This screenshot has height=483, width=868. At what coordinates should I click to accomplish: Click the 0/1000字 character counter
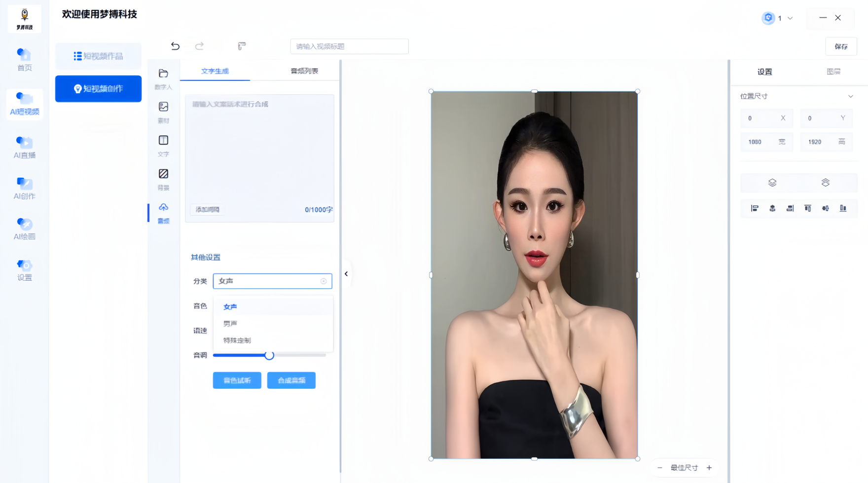[319, 210]
